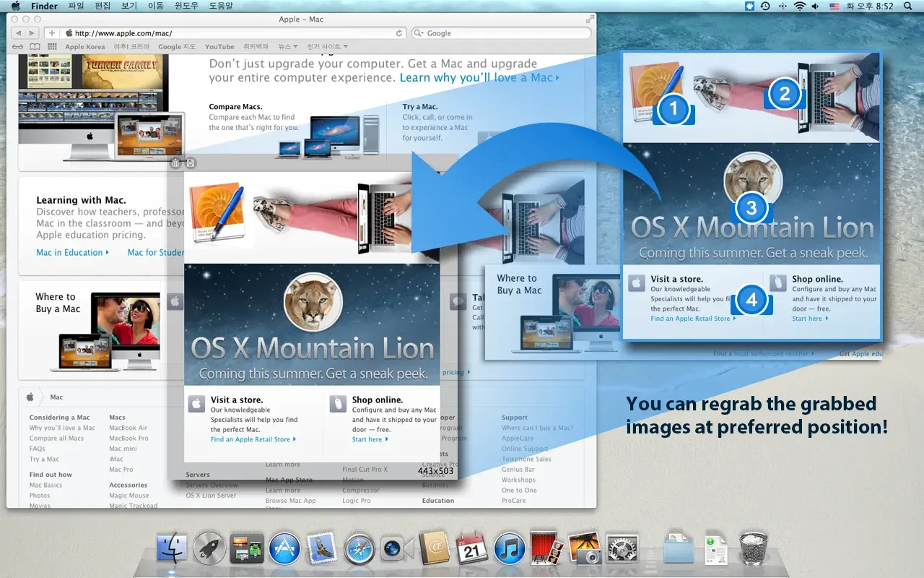Save the grabbed image with the floppy icon
Screen dimensions: 924x578
click(190, 163)
